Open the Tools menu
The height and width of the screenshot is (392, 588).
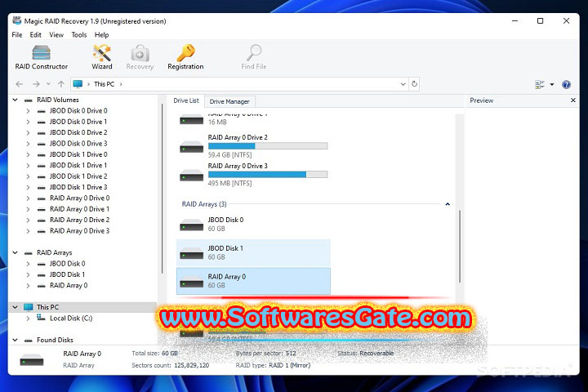click(79, 35)
